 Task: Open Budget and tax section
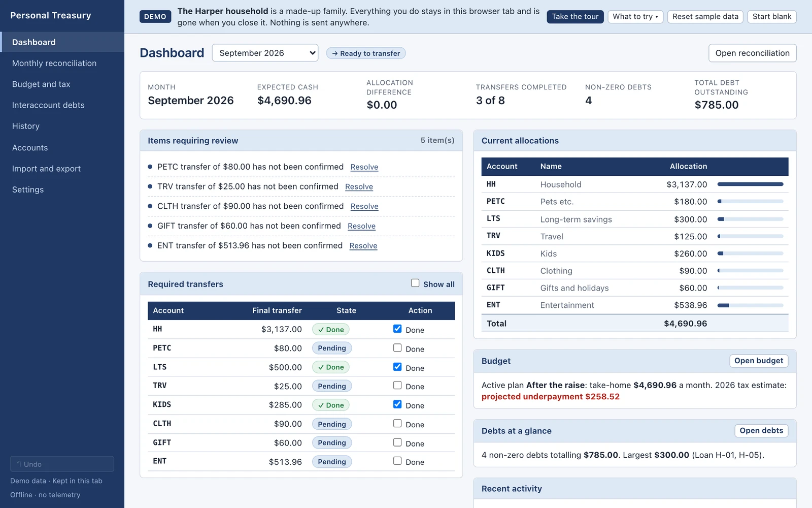point(62,84)
